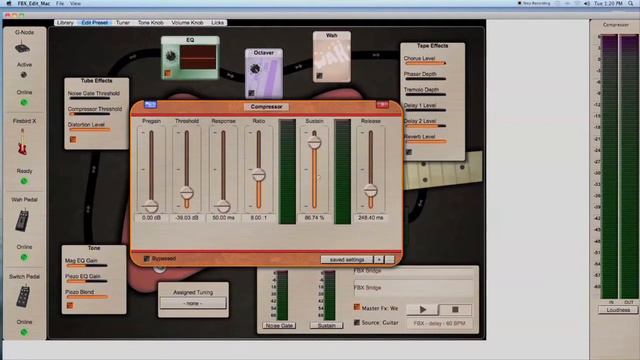Click the Loudness button
The width and height of the screenshot is (640, 360).
[x=618, y=310]
